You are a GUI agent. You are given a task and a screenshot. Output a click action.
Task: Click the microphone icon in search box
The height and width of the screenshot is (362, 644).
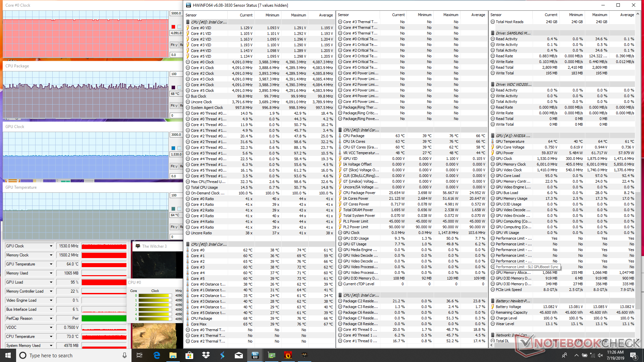point(124,355)
